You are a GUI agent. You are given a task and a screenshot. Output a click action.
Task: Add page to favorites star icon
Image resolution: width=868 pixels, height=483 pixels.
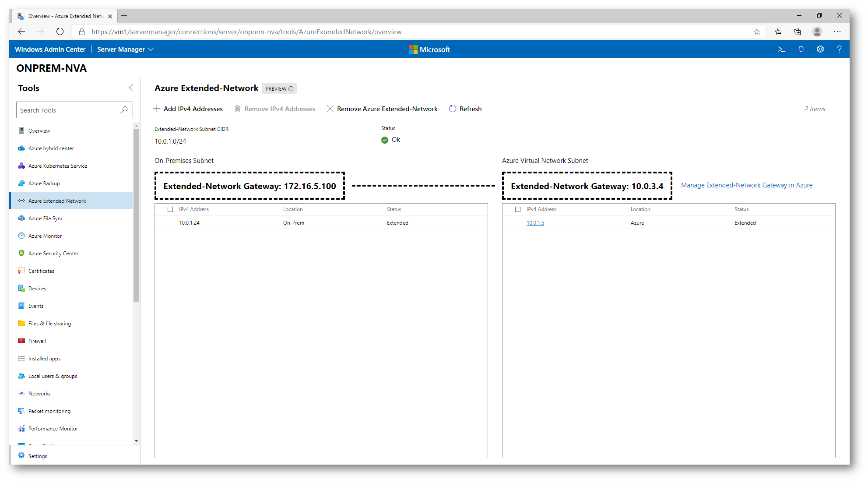[757, 32]
